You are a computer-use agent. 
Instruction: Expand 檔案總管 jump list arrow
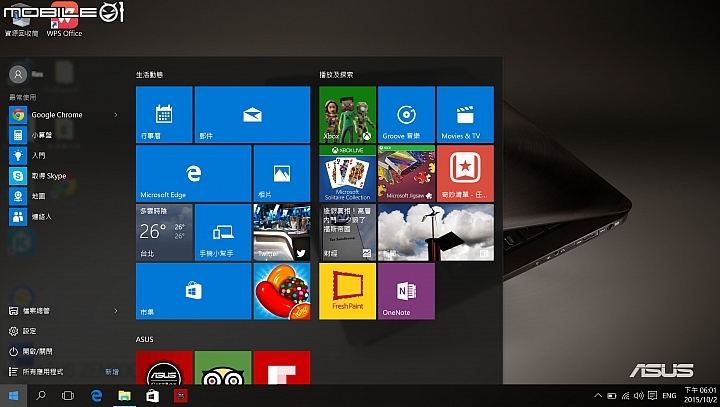tap(116, 311)
